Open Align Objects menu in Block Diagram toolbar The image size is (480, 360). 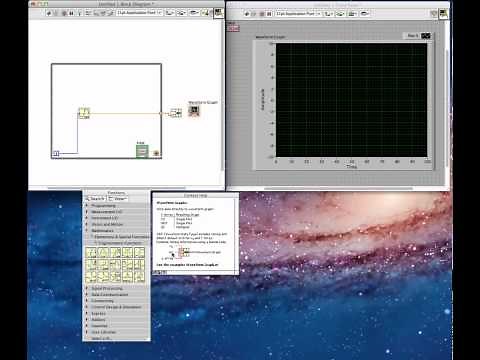point(170,13)
